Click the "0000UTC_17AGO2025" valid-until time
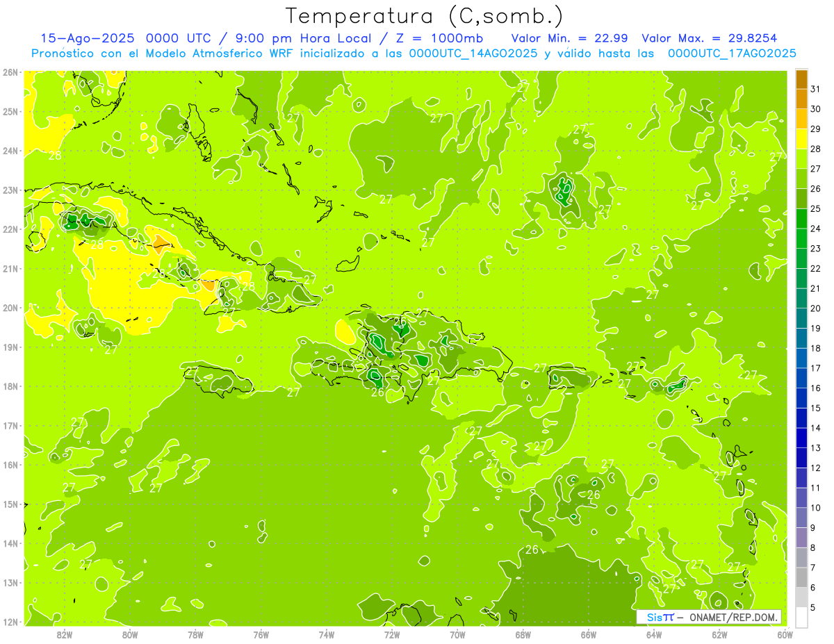The width and height of the screenshot is (834, 644). click(x=732, y=53)
